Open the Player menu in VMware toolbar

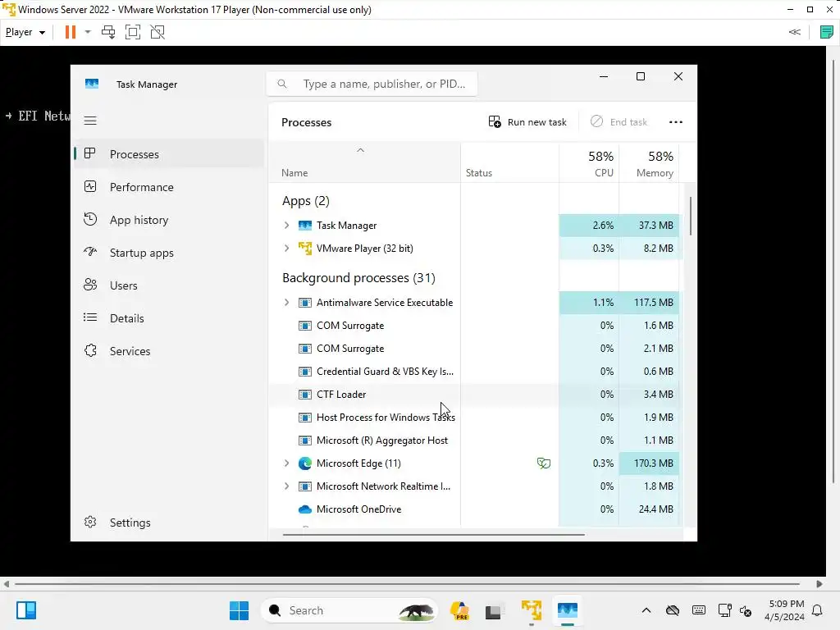(x=25, y=32)
